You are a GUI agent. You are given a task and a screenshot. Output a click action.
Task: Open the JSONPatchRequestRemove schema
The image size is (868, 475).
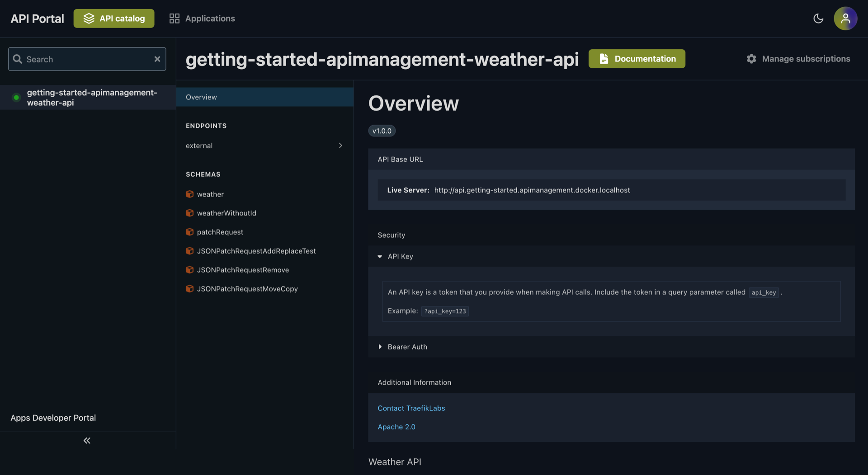[x=243, y=270]
